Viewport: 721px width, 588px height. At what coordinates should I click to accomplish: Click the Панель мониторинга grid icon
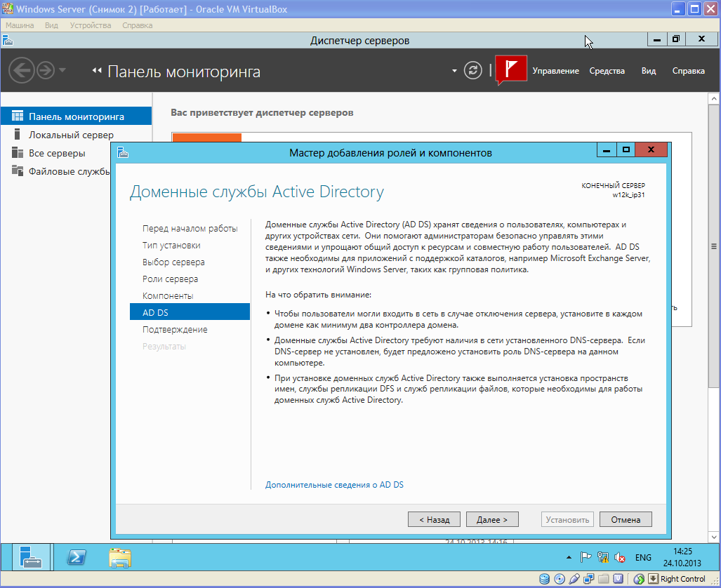coord(18,116)
